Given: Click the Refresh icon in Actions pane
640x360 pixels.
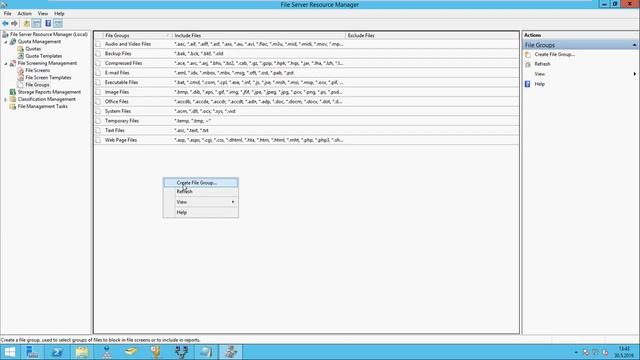Looking at the screenshot, I should pos(528,64).
